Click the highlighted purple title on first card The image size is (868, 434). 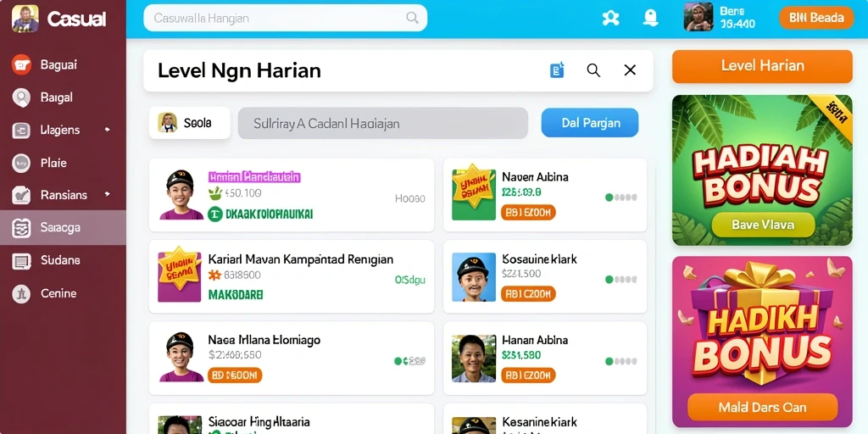[x=254, y=177]
